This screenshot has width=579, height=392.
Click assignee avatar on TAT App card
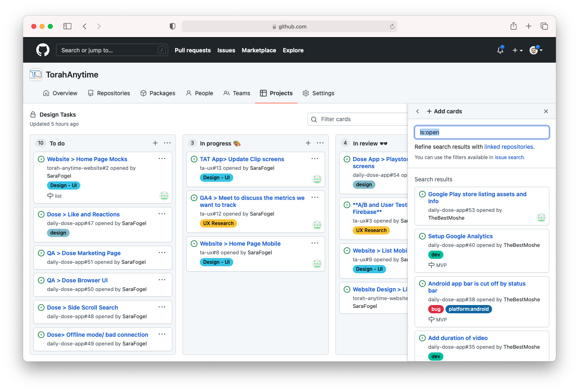(317, 179)
